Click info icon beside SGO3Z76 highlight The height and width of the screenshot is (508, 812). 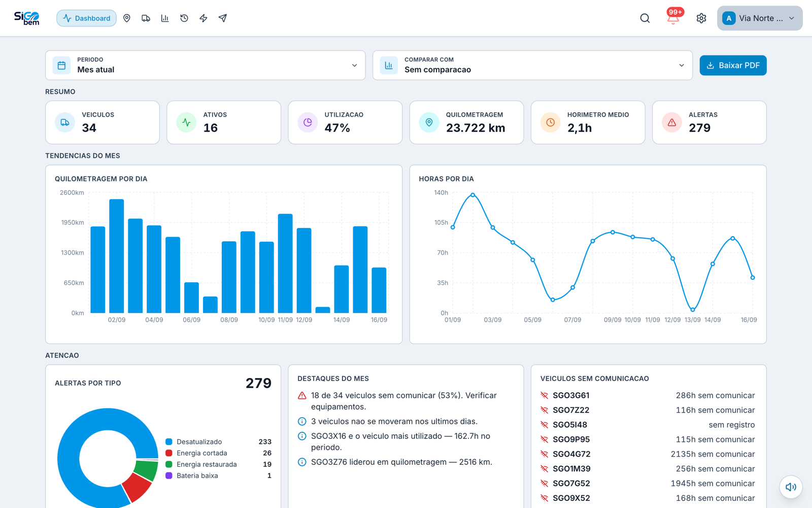click(x=302, y=462)
